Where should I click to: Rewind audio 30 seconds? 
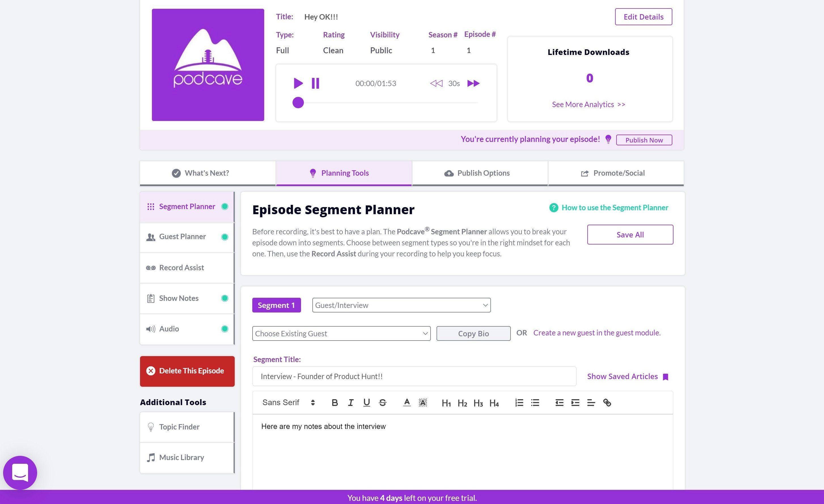click(x=436, y=83)
